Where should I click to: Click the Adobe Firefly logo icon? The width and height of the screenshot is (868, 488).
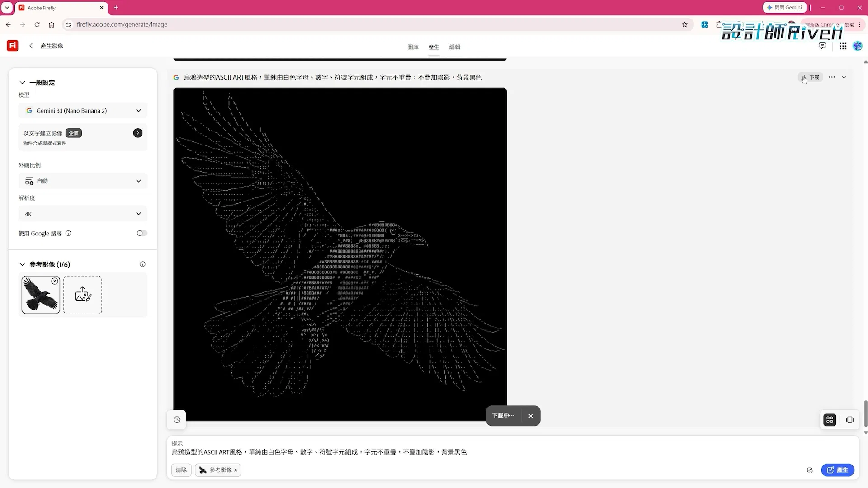[13, 46]
